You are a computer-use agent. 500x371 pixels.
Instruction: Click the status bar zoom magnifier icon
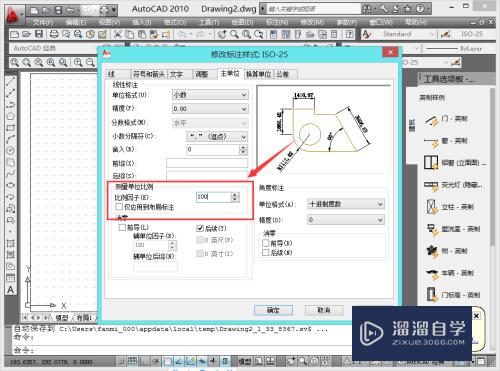point(303,361)
